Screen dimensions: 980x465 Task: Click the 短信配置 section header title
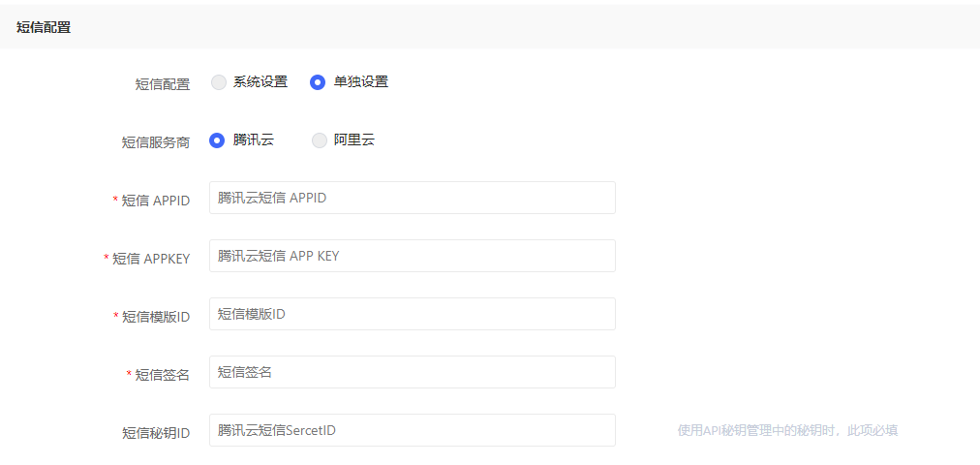[x=44, y=27]
